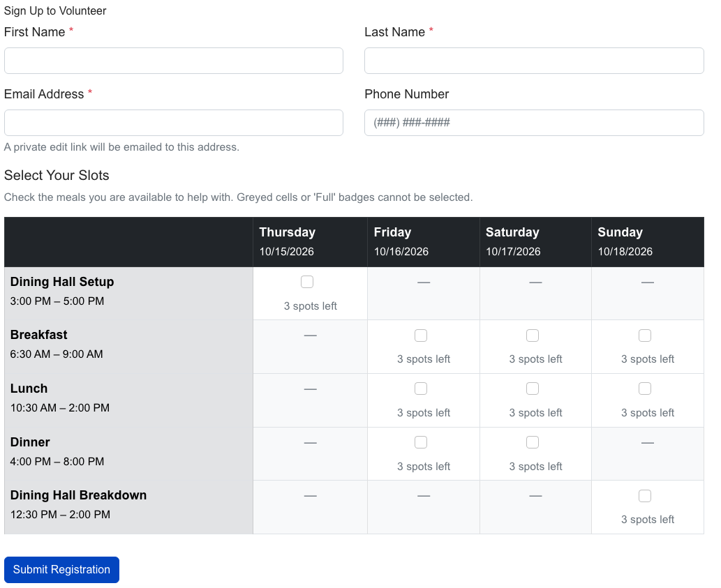721x588 pixels.
Task: Click the 'Select Your Slots' heading
Action: click(x=57, y=176)
